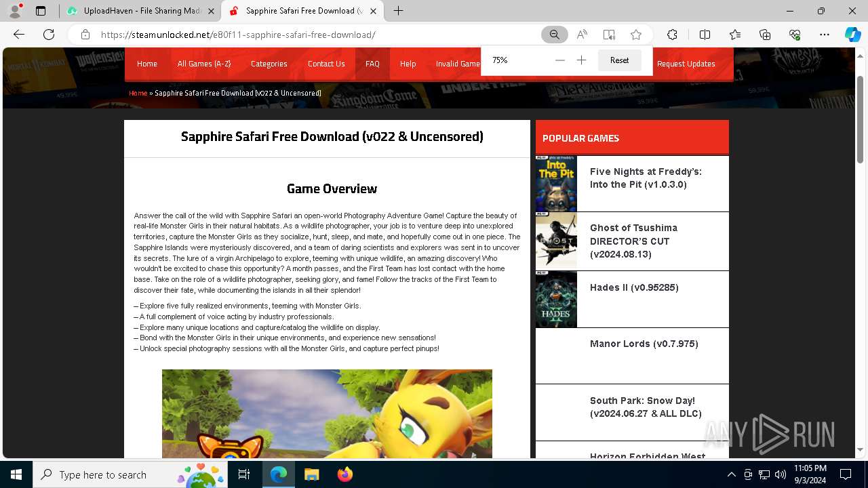Open browser Extensions puzzle icon
Image resolution: width=868 pixels, height=488 pixels.
coord(672,35)
